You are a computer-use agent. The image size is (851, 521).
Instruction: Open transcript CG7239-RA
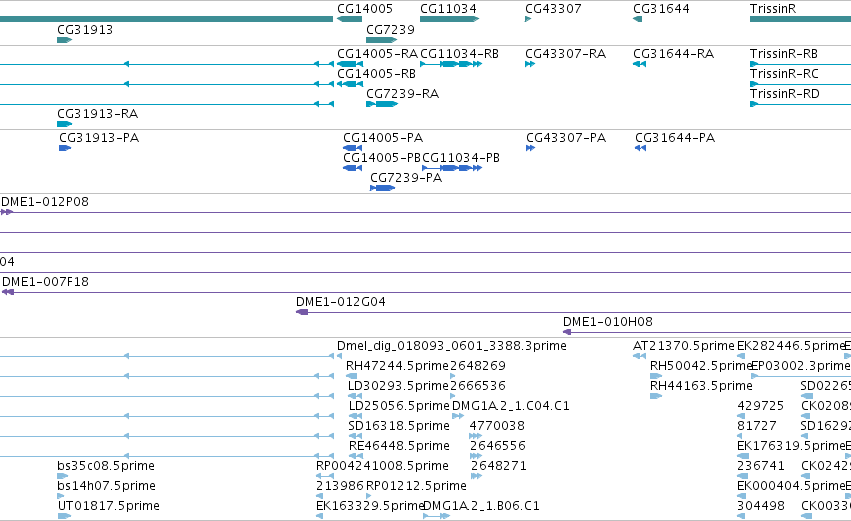(403, 94)
